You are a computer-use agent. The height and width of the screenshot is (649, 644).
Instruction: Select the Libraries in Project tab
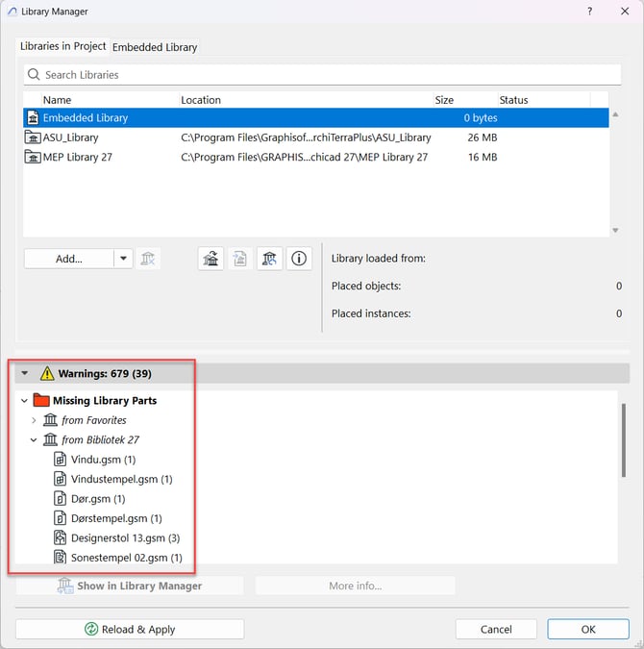point(63,46)
